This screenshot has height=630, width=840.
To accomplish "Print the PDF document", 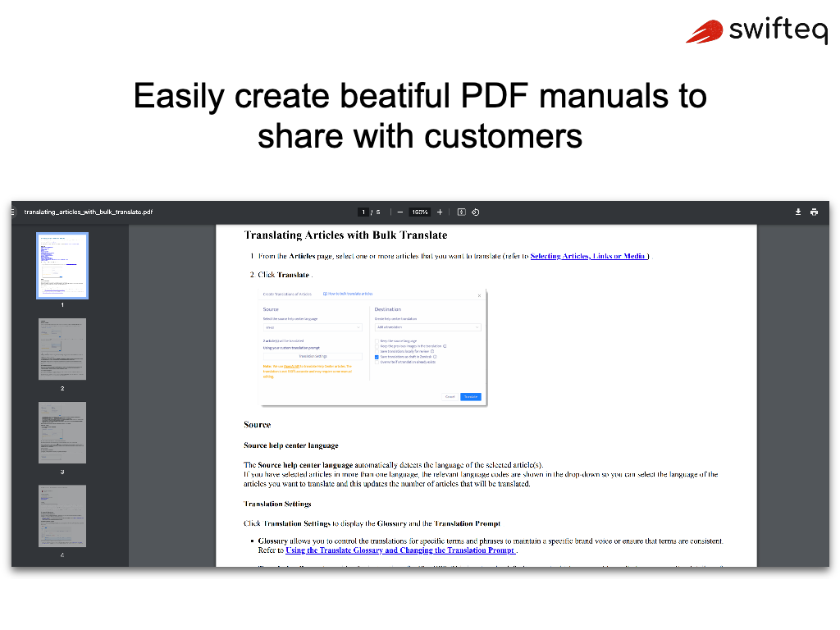I will (x=814, y=212).
